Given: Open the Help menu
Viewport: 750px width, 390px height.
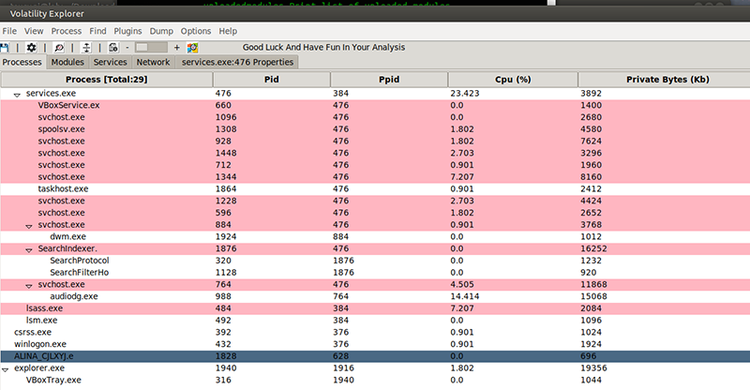Looking at the screenshot, I should (x=228, y=31).
